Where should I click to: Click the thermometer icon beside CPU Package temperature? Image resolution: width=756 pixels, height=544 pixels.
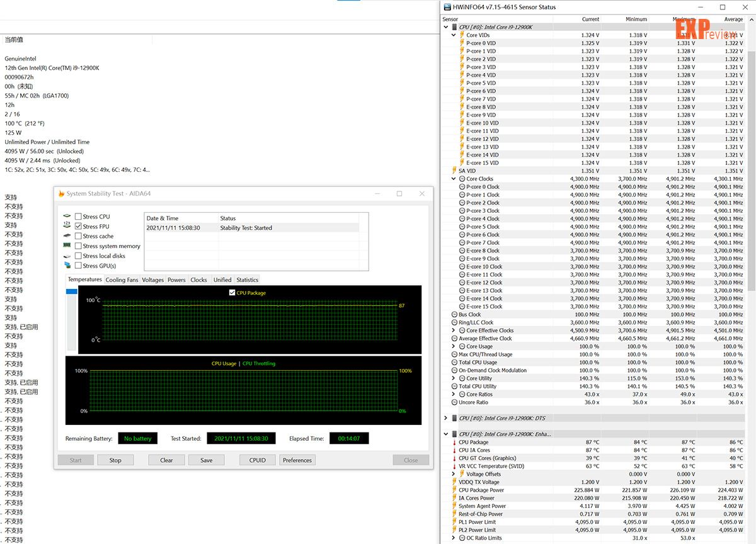click(454, 442)
